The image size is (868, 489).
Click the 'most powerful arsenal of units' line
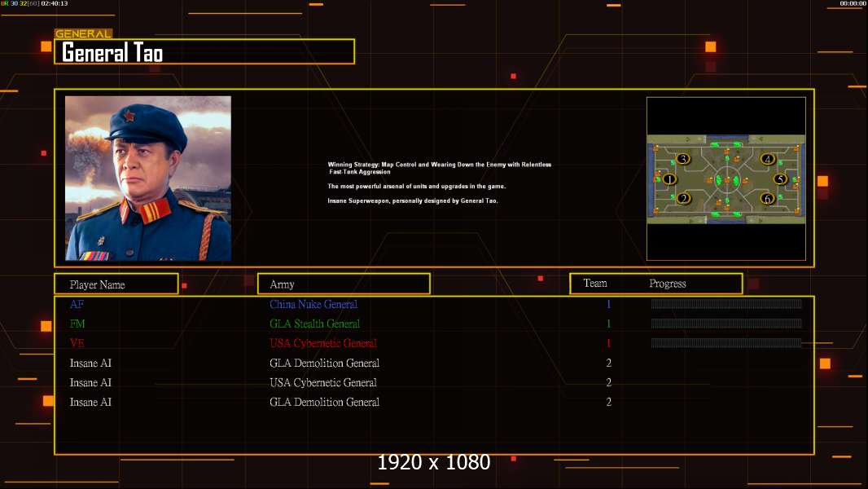tap(416, 186)
